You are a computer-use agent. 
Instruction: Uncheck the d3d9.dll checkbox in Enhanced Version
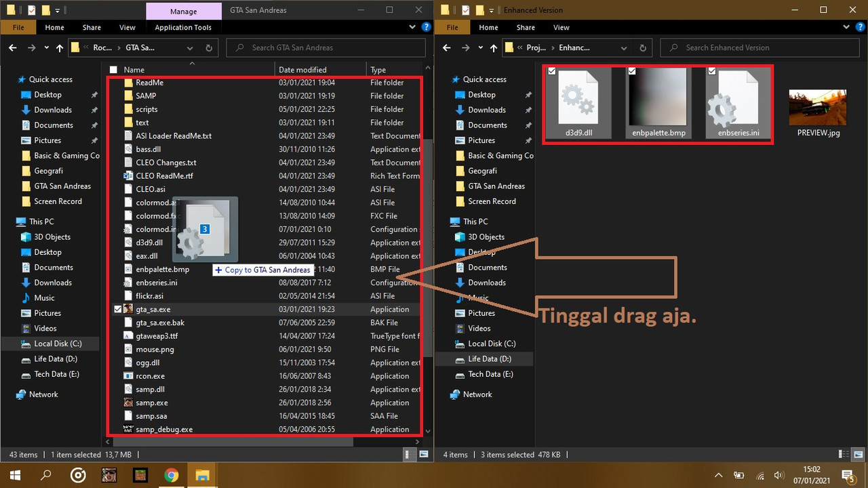point(552,71)
